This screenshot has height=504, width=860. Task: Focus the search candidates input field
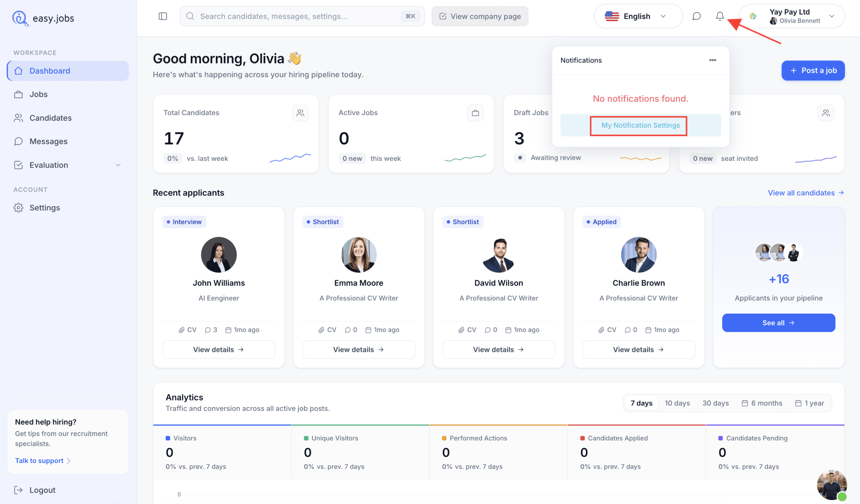[x=302, y=16]
